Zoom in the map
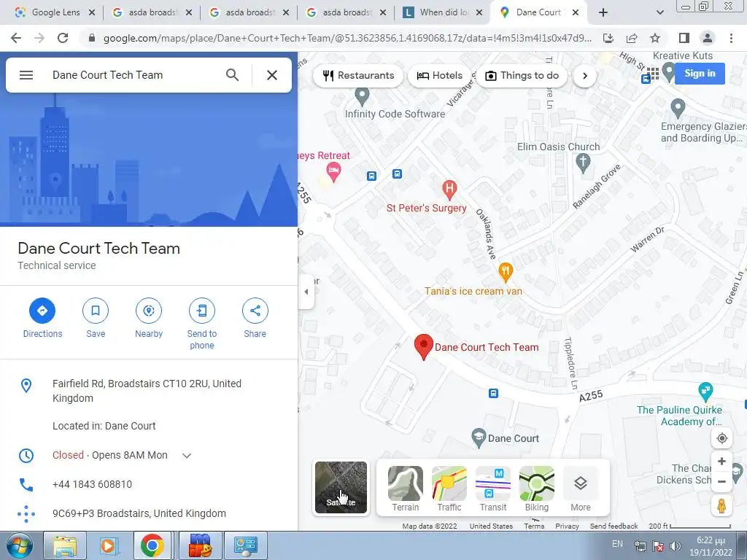The width and height of the screenshot is (747, 560). coord(721,462)
